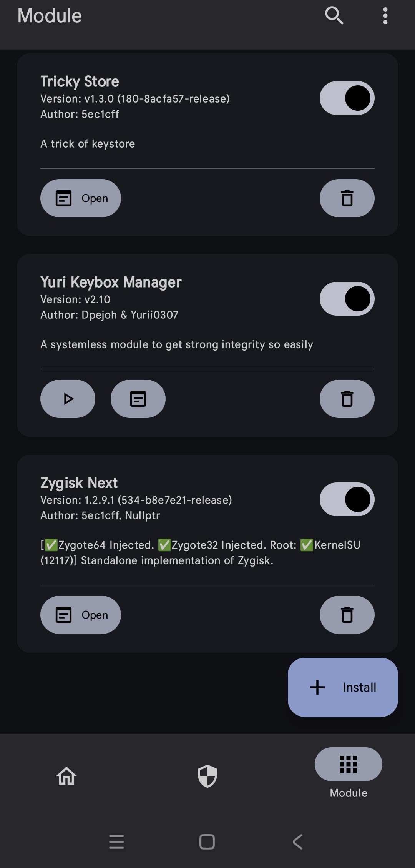The image size is (415, 868).
Task: Tap the Install floating button
Action: coord(343,687)
